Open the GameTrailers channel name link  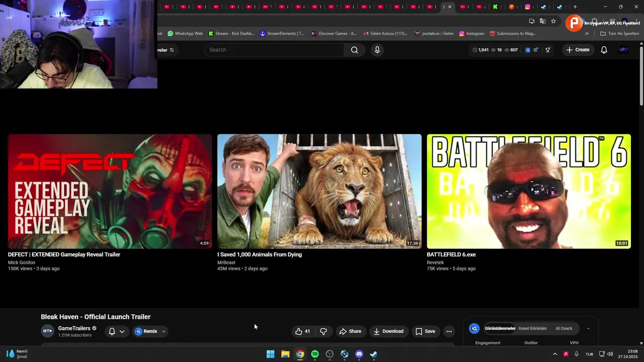tap(74, 328)
